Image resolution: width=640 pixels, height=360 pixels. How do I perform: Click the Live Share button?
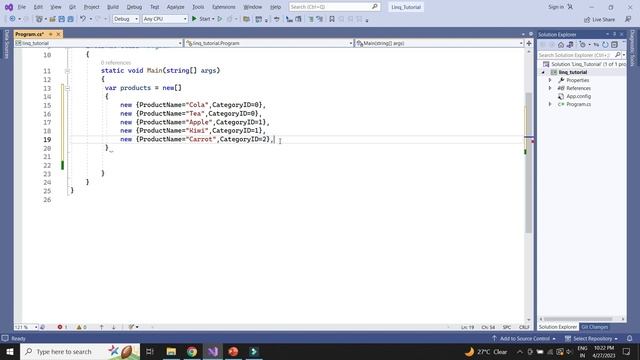tap(599, 20)
